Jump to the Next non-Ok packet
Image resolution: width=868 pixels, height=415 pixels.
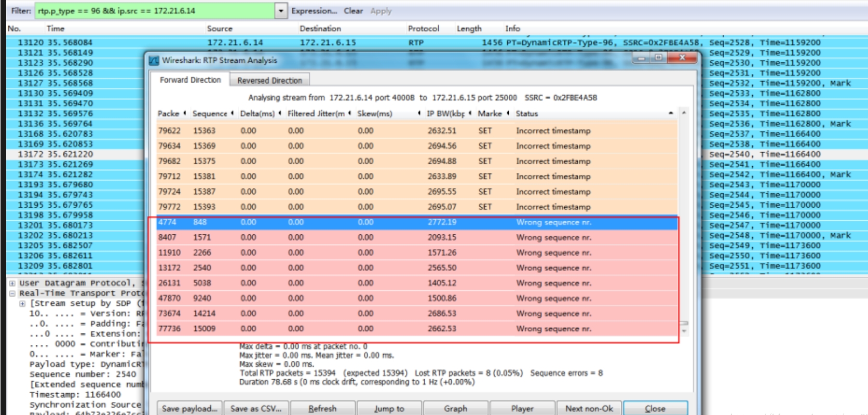(x=589, y=408)
